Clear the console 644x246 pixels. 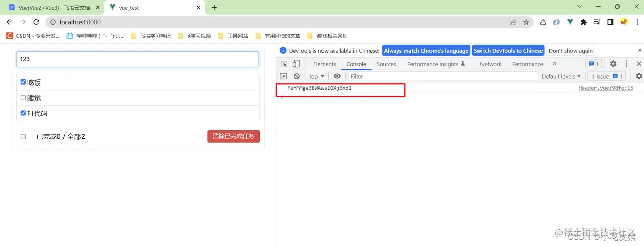(297, 76)
